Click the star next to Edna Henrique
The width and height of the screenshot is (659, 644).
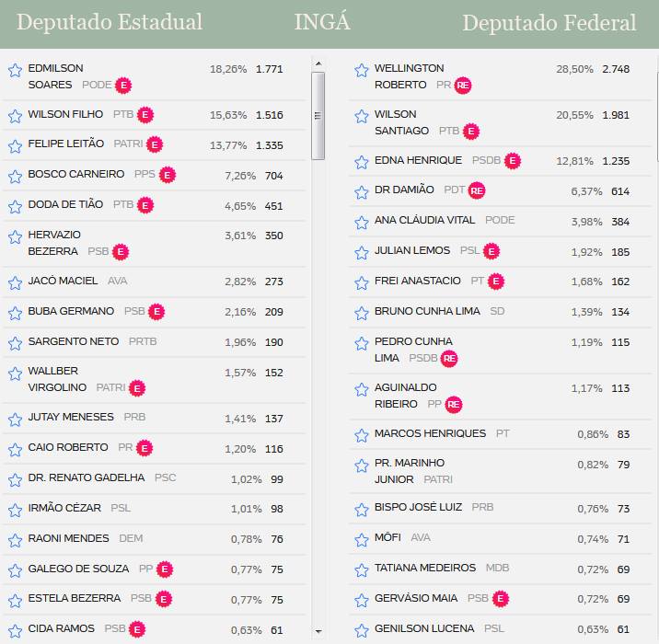362,162
